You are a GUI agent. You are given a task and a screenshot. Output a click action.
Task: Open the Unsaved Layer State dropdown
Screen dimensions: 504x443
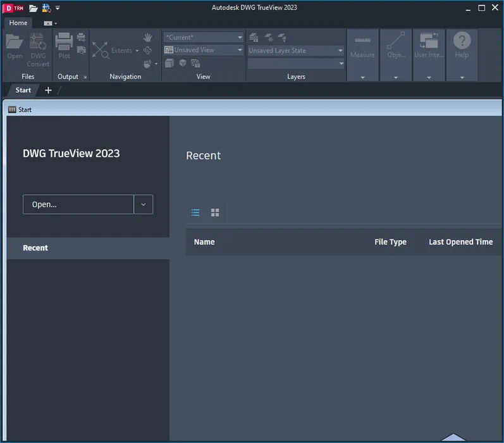296,51
